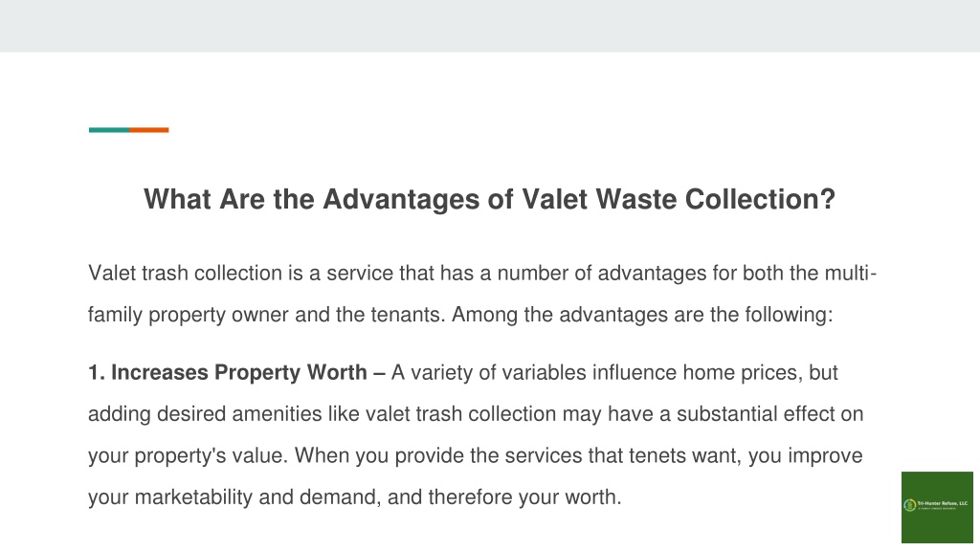Click the Tri-Hunter Refuse logo thumbnail
Image resolution: width=980 pixels, height=551 pixels.
(937, 507)
